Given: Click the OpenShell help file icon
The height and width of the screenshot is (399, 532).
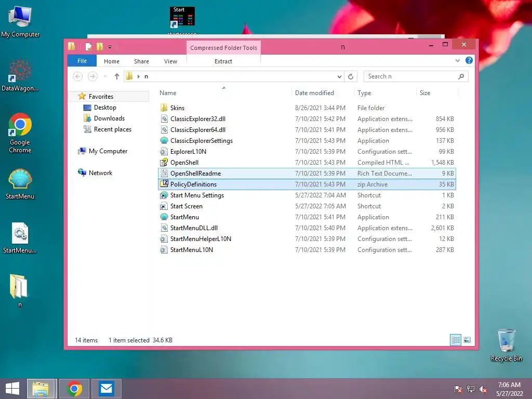Looking at the screenshot, I should [x=164, y=162].
